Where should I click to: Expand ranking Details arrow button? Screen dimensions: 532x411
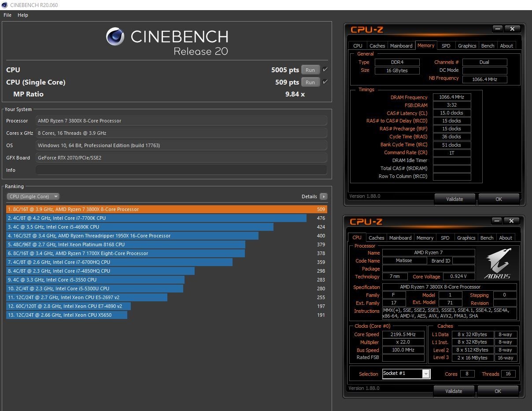pyautogui.click(x=324, y=196)
